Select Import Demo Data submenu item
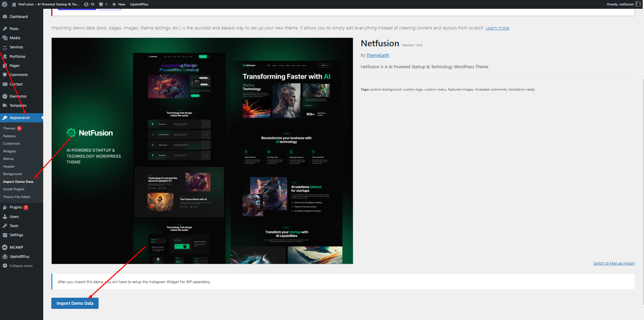This screenshot has height=320, width=644. pos(18,182)
